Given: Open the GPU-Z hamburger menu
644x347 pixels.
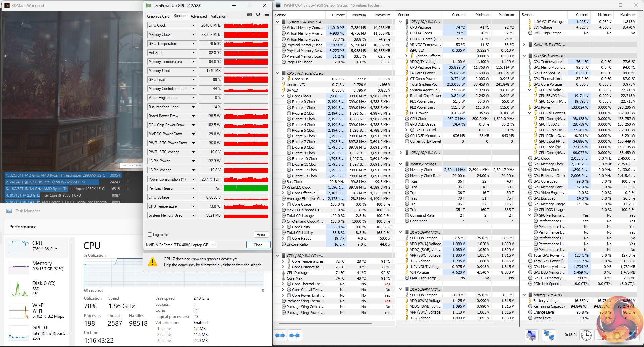Looking at the screenshot, I should 267,15.
